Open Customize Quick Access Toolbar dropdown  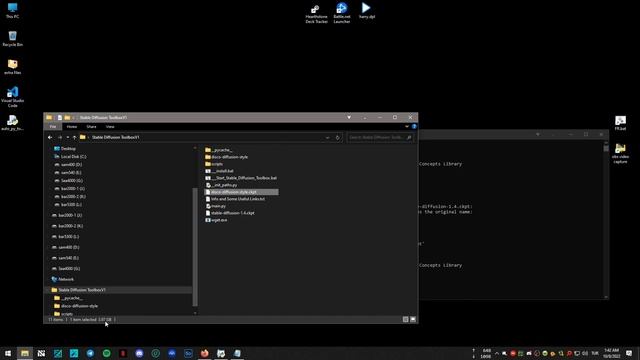[74, 118]
